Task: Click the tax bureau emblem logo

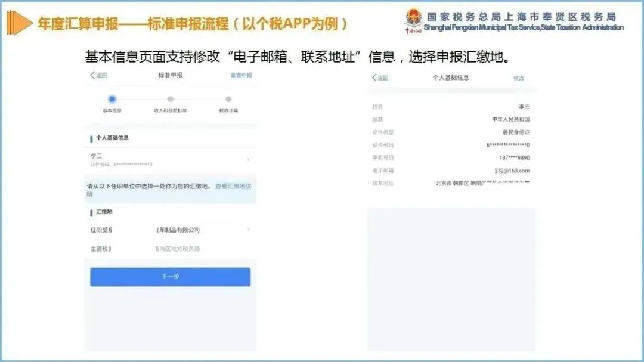Action: (x=414, y=20)
